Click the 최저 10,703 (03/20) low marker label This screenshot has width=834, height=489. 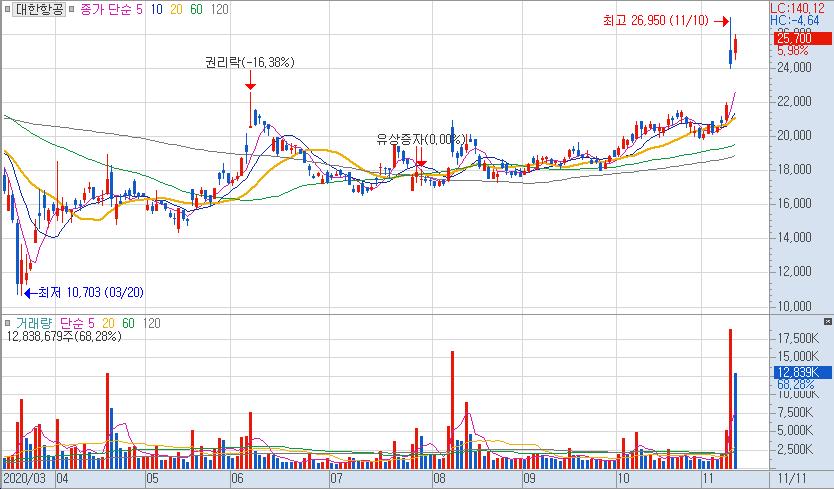tap(91, 292)
